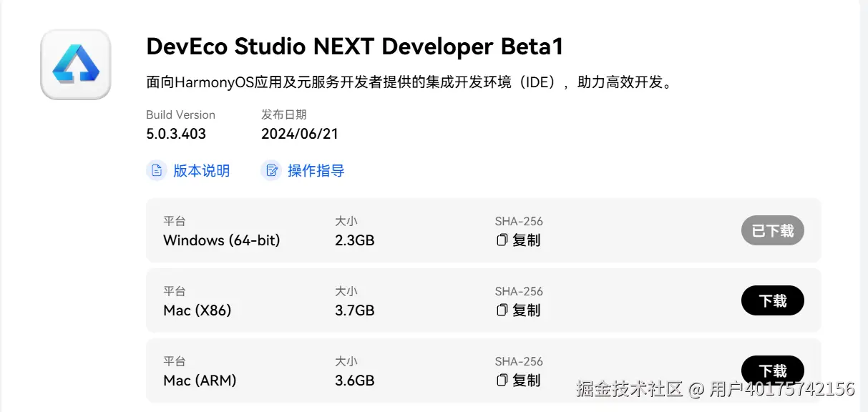Viewport: 868px width, 412px height.
Task: Select the Mac (ARM) platform row
Action: [x=200, y=381]
